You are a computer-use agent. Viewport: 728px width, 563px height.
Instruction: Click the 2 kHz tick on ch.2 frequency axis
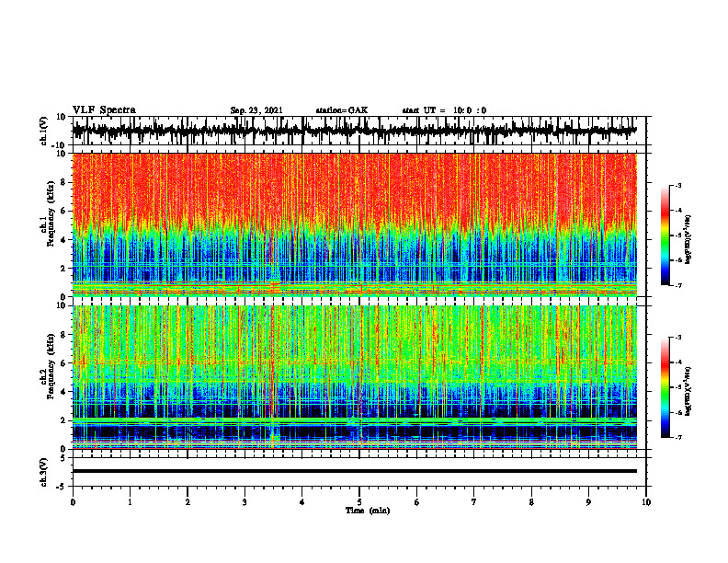63,420
